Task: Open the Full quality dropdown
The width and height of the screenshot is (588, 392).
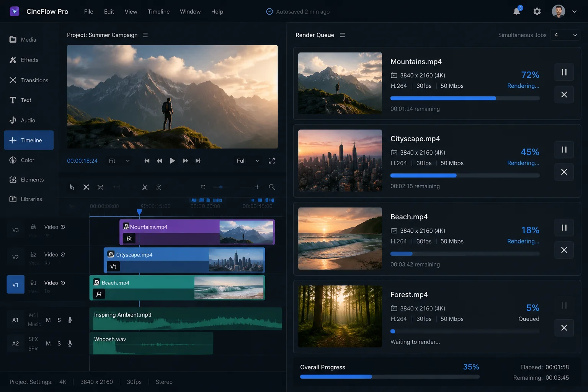Action: (248, 161)
